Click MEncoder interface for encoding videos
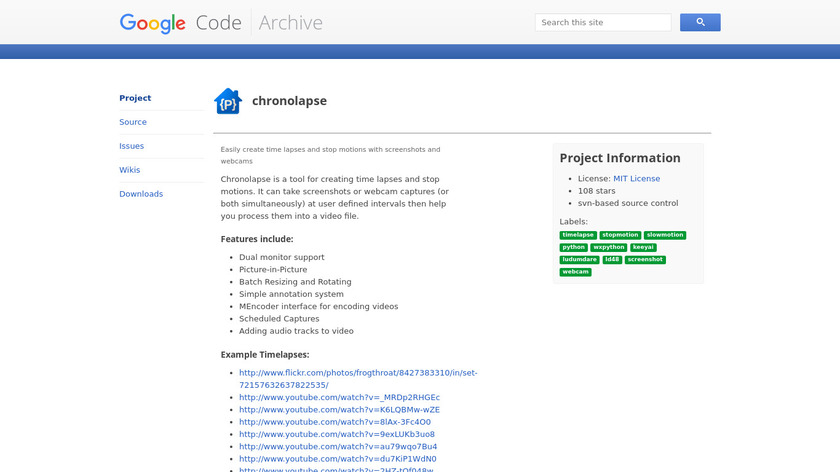This screenshot has width=840, height=472. (x=319, y=306)
